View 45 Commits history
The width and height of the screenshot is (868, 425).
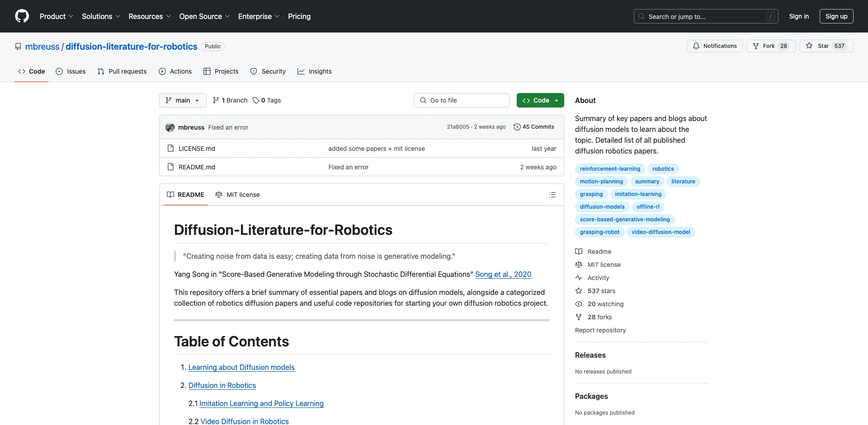pyautogui.click(x=534, y=127)
